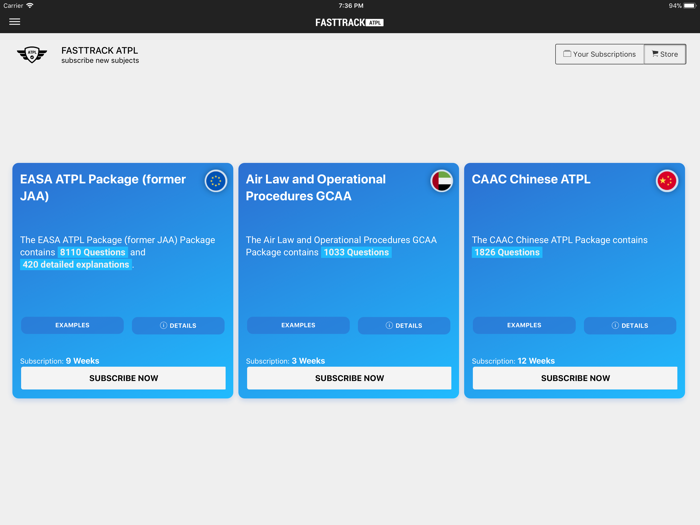View Examples for EASA ATPL Package
The height and width of the screenshot is (525, 700).
(x=72, y=325)
